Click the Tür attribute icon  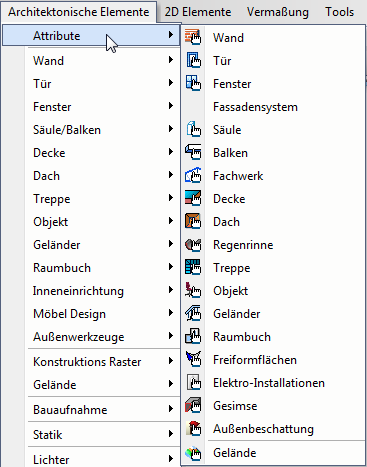(x=193, y=60)
